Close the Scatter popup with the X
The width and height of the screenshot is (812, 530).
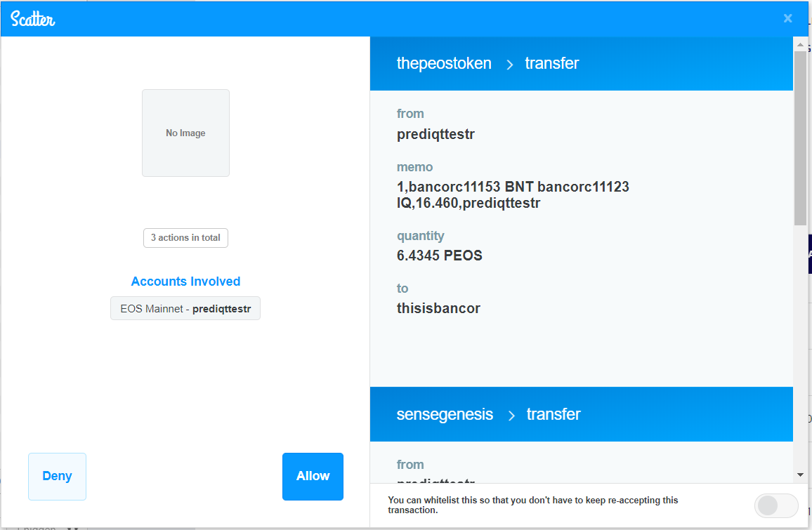pyautogui.click(x=787, y=19)
